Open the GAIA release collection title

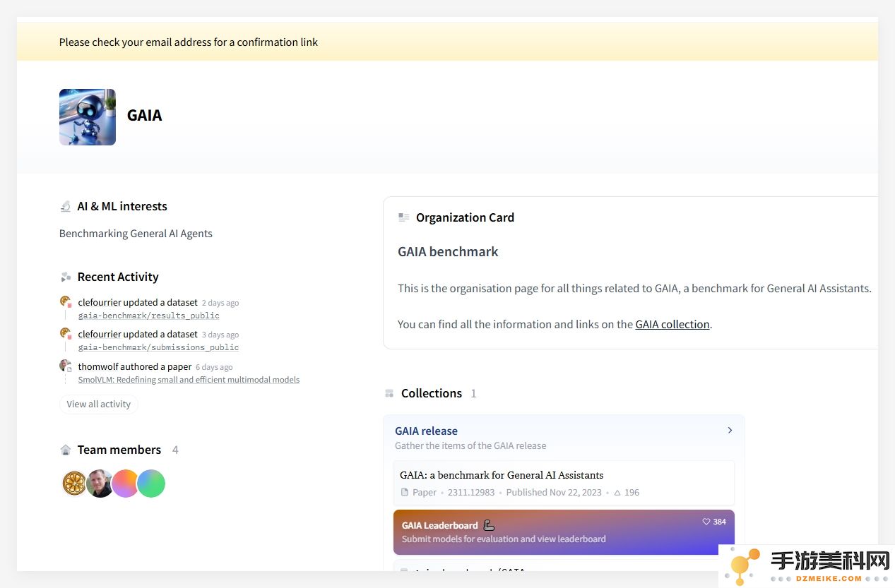point(426,431)
